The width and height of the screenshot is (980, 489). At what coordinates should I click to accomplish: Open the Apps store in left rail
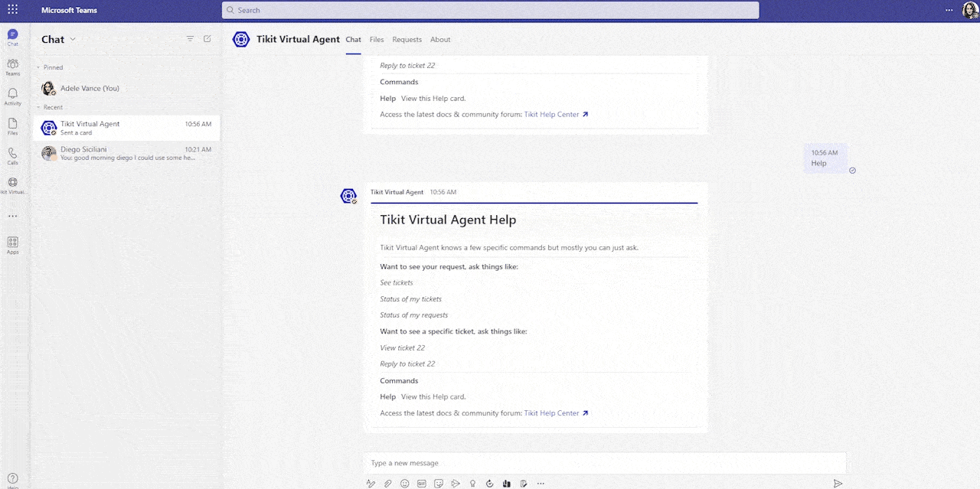(13, 245)
